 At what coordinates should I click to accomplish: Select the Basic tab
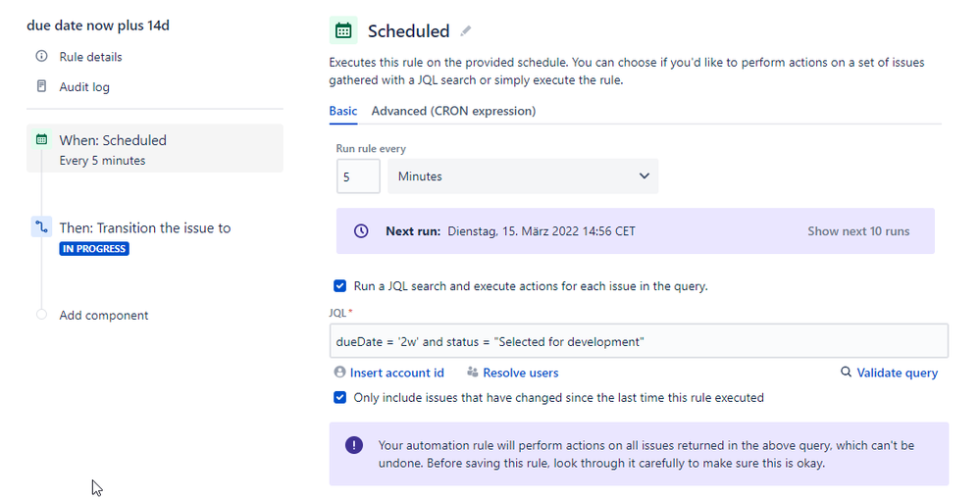[x=342, y=111]
